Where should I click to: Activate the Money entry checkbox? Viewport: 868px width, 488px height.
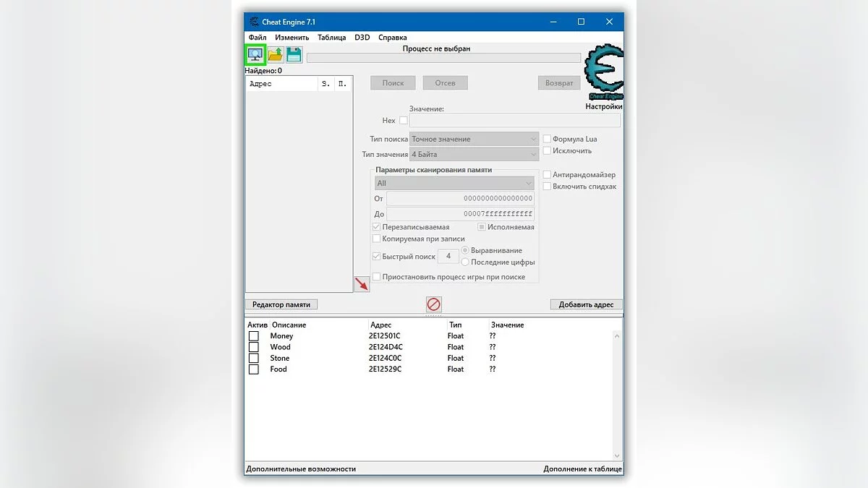pos(254,336)
